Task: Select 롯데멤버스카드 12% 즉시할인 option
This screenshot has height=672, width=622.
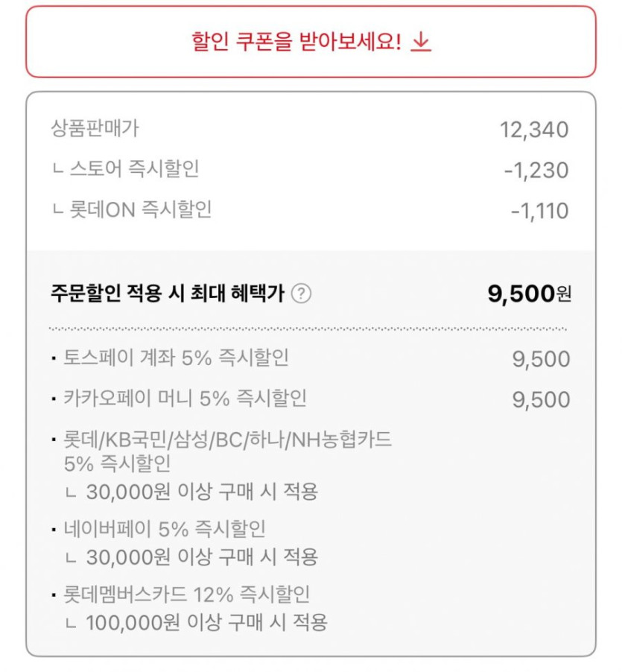Action: [186, 595]
